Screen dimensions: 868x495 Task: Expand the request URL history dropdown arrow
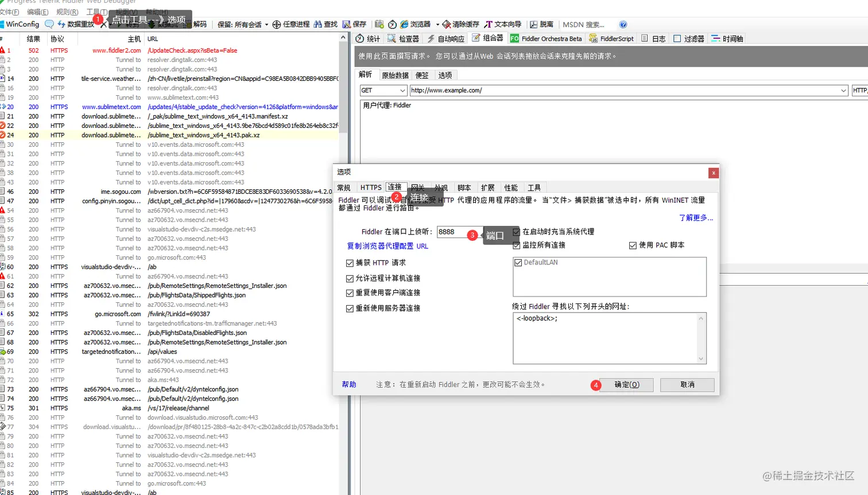843,90
